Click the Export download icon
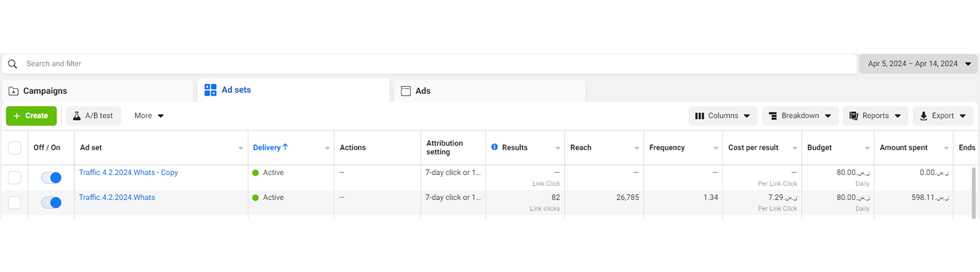Viewport: 980px width, 272px height. [x=923, y=116]
